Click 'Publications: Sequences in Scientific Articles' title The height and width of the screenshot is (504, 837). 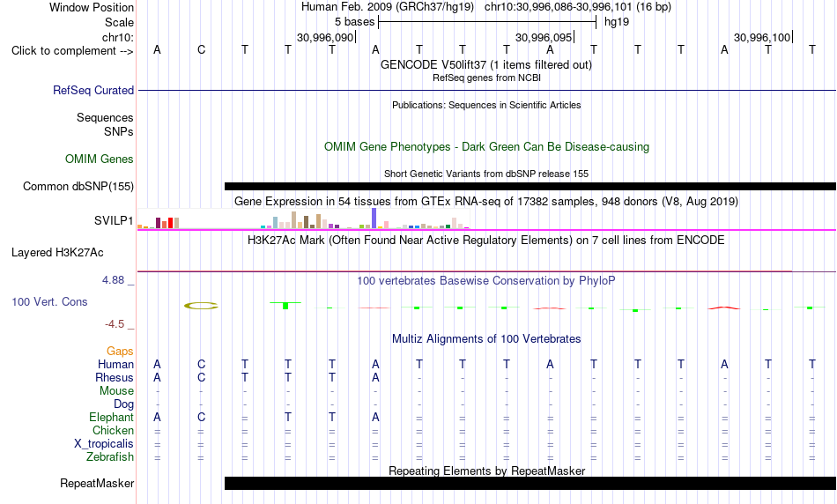486,105
